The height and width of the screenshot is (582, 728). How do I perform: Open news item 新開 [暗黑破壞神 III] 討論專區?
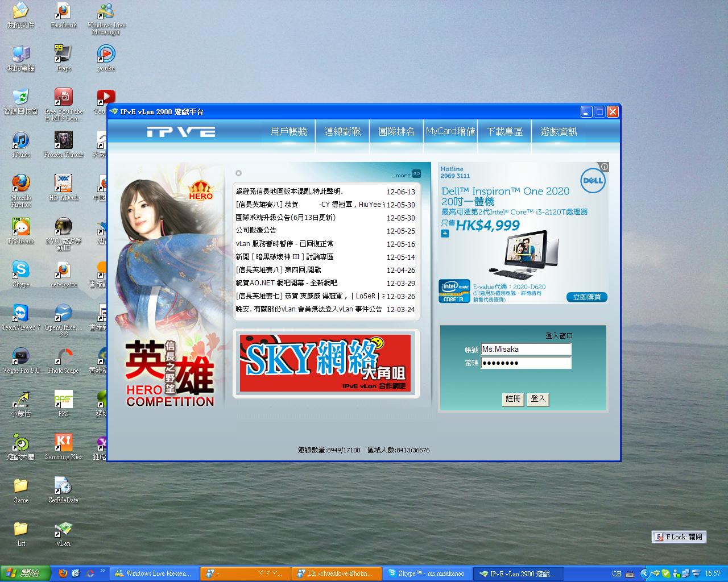284,257
